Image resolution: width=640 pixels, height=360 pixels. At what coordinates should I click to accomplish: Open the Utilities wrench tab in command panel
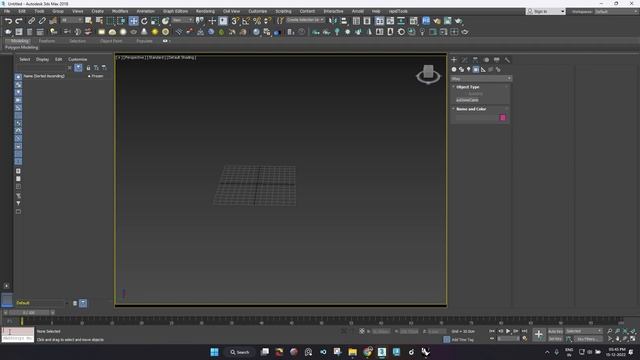(507, 60)
